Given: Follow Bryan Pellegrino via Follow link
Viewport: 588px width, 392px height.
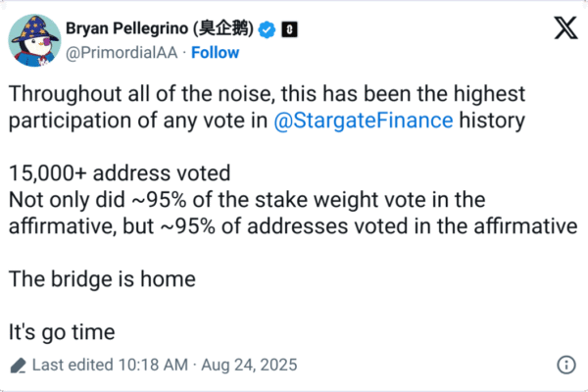Looking at the screenshot, I should point(215,52).
